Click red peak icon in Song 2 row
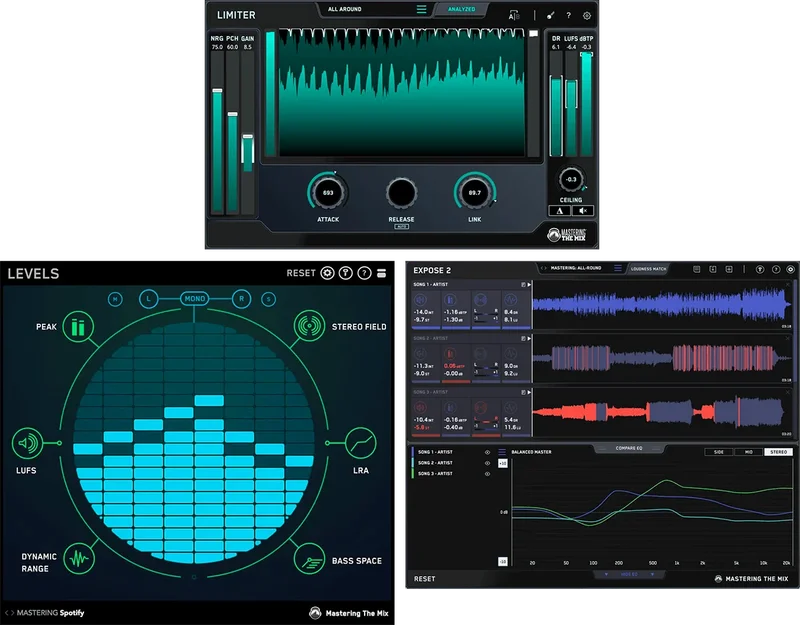Image resolution: width=800 pixels, height=625 pixels. (450, 354)
